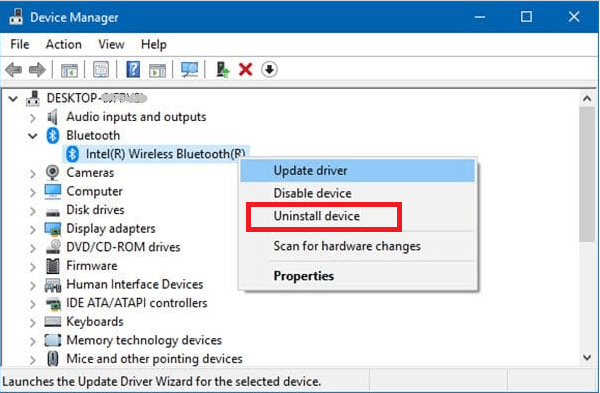Click the Mice and other pointing devices icon

coord(53,359)
